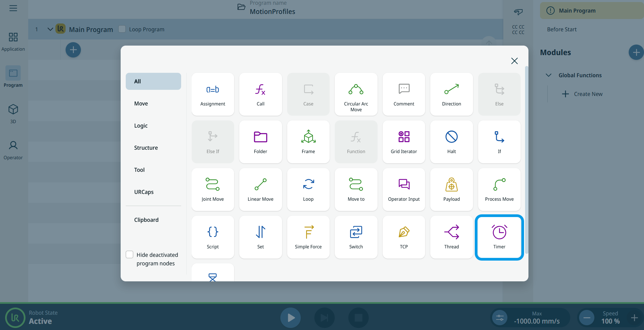Insert the Grid Iterator node

(403, 142)
